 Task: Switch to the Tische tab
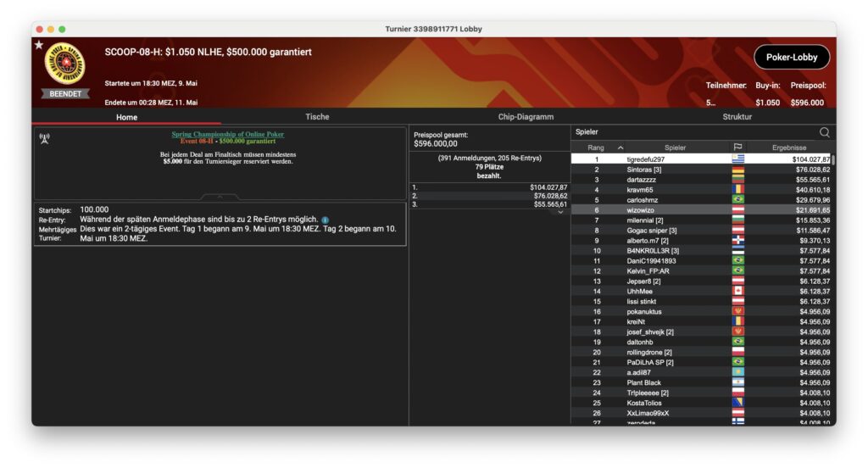click(x=316, y=117)
